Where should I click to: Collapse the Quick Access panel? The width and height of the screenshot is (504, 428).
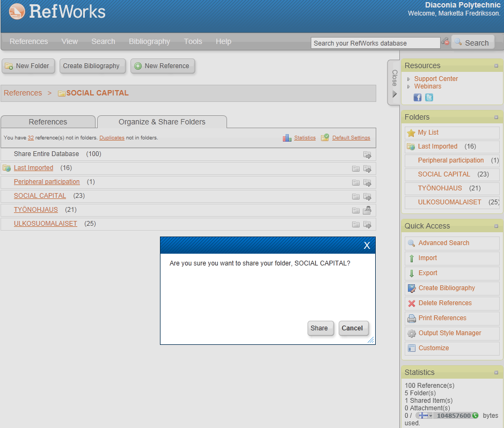(x=496, y=226)
